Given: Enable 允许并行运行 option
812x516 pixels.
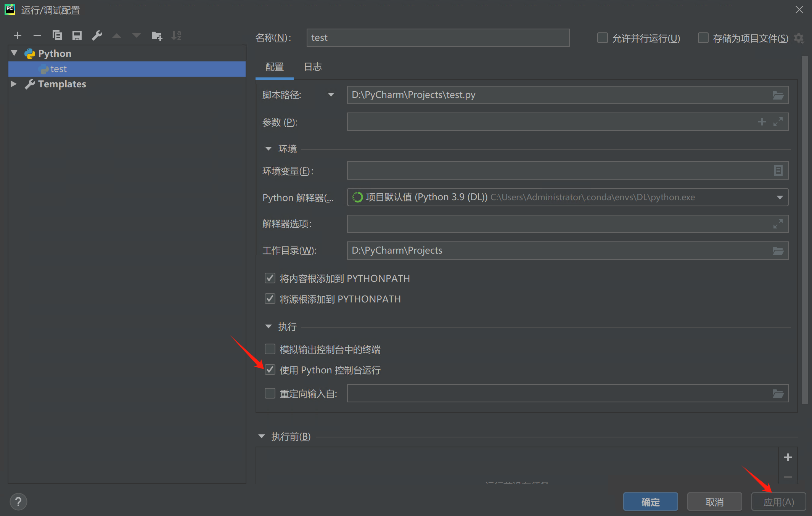Looking at the screenshot, I should (602, 38).
